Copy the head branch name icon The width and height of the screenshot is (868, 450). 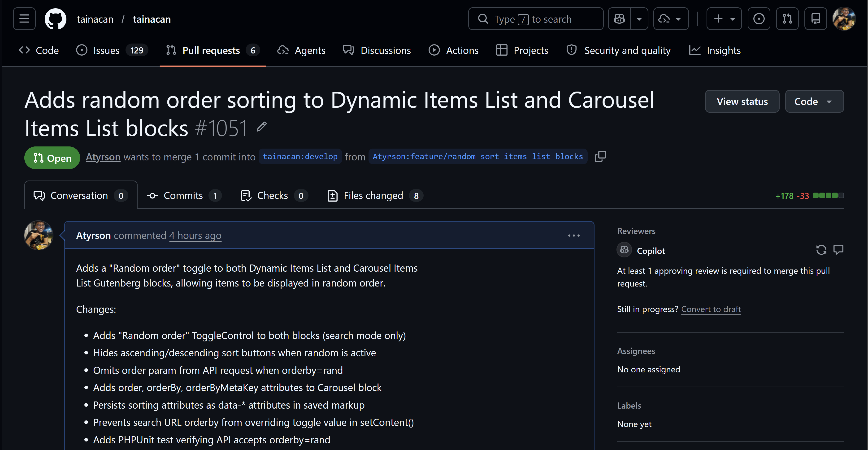[600, 157]
